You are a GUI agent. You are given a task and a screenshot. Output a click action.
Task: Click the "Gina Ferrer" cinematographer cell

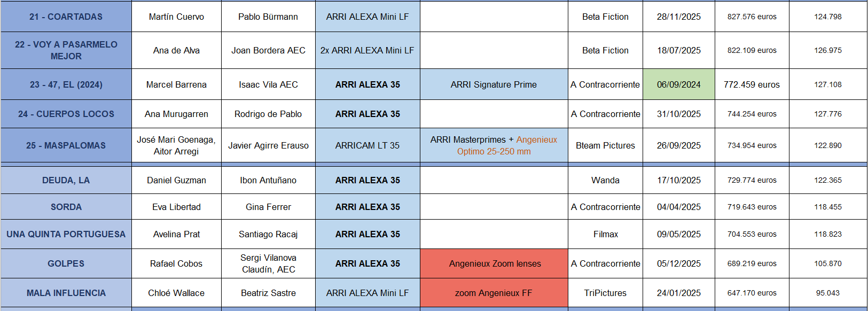tap(268, 207)
